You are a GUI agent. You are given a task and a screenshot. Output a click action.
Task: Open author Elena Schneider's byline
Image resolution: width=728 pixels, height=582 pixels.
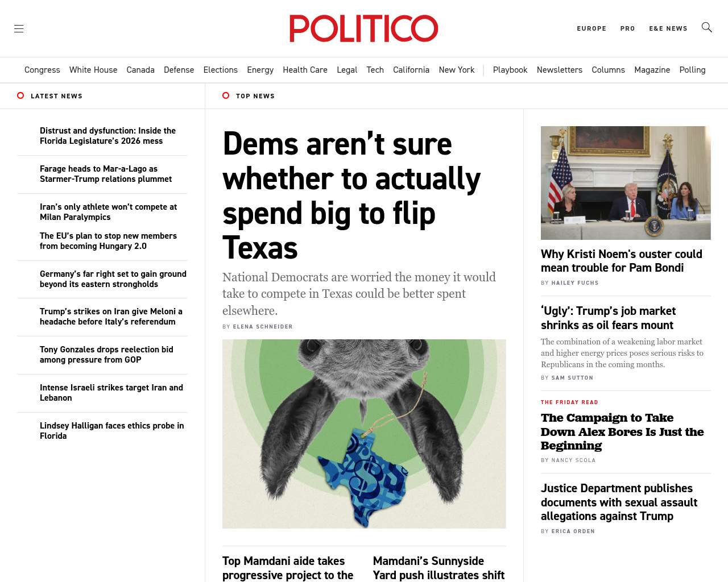point(263,327)
